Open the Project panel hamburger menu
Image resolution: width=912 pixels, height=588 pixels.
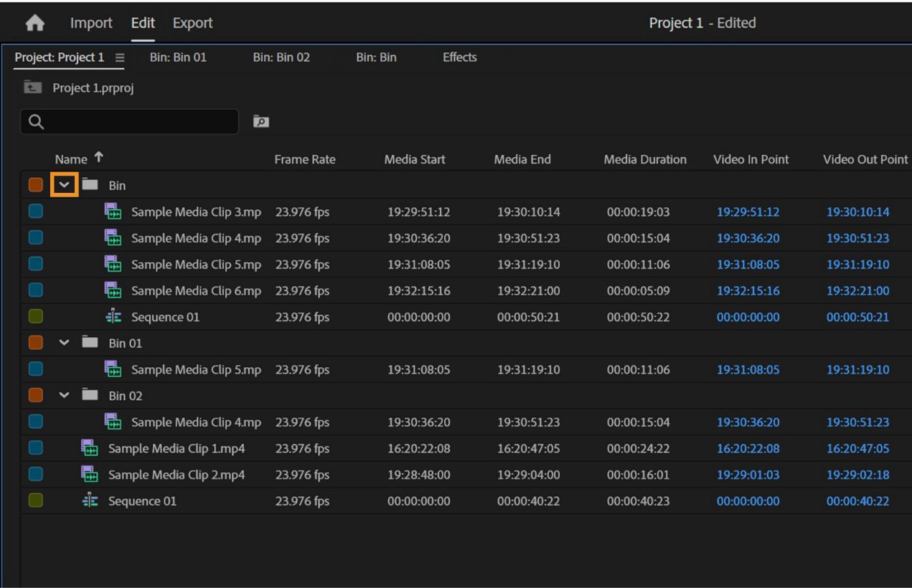(119, 57)
